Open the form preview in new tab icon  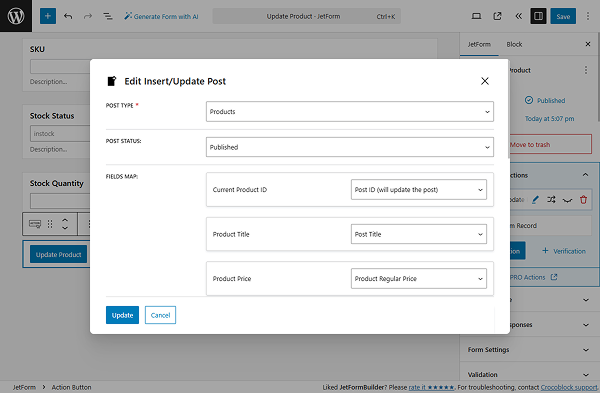(497, 16)
